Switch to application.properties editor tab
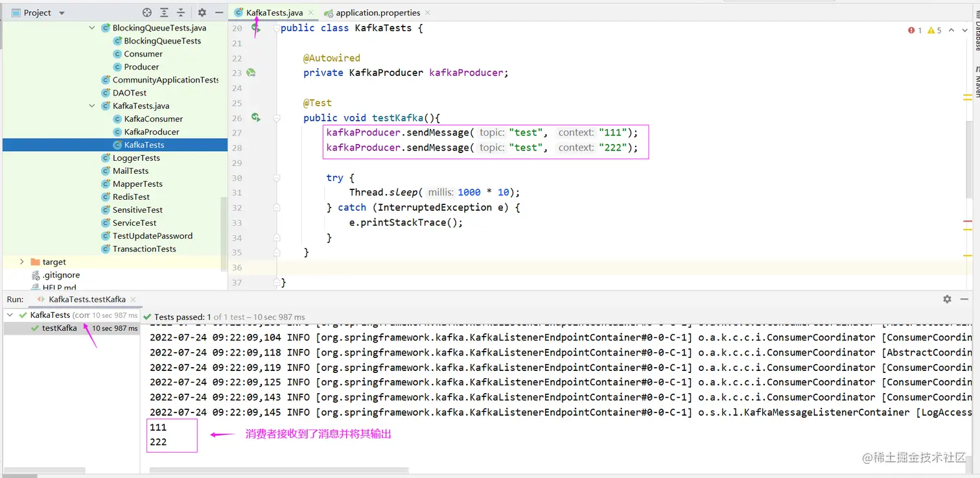Image resolution: width=980 pixels, height=478 pixels. [377, 13]
